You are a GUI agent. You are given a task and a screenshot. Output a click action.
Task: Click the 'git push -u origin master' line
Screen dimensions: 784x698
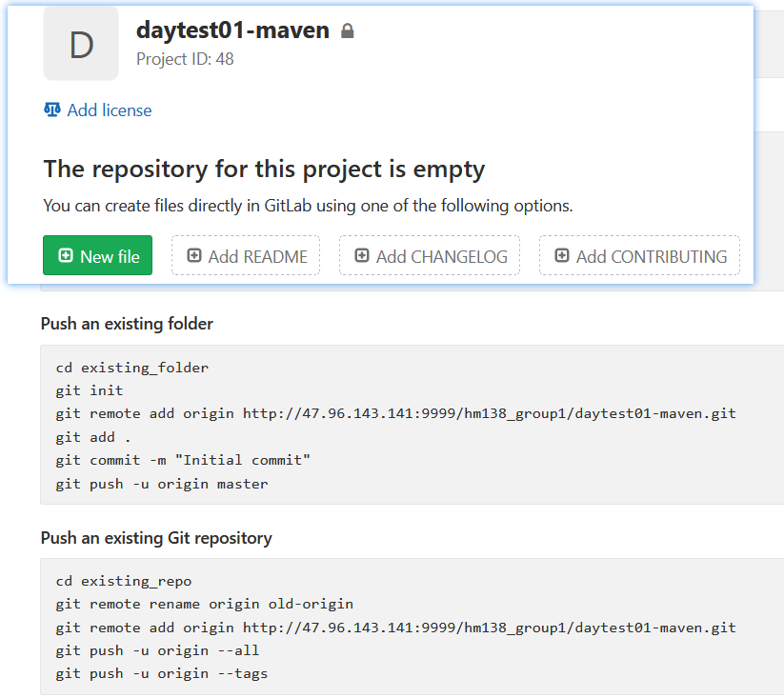pos(162,484)
